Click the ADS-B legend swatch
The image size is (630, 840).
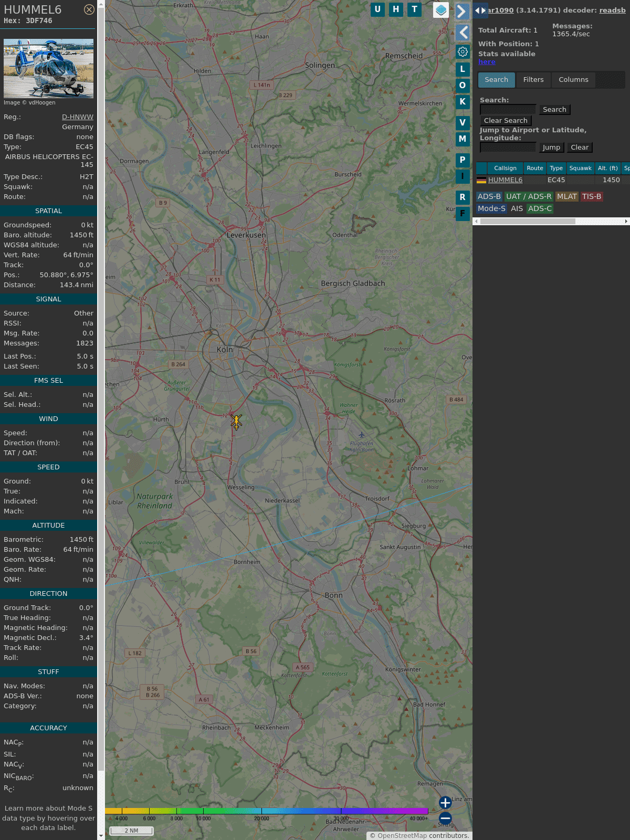(x=489, y=197)
